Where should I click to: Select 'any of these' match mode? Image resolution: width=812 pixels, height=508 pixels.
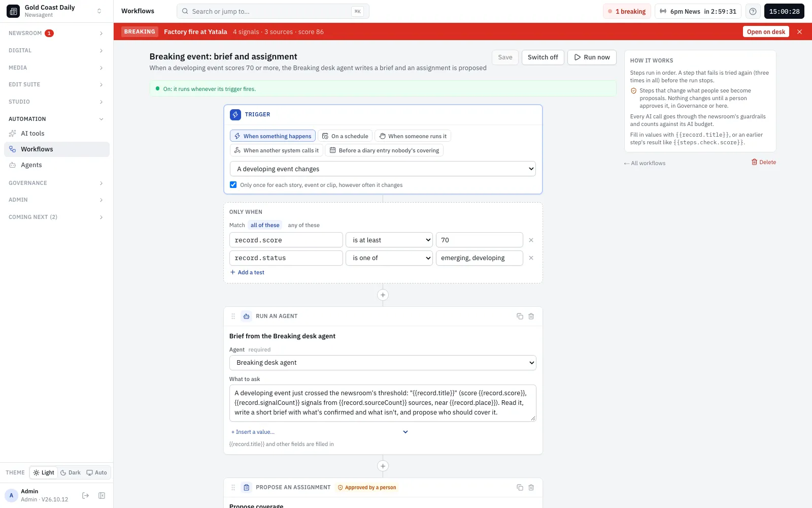pyautogui.click(x=303, y=225)
